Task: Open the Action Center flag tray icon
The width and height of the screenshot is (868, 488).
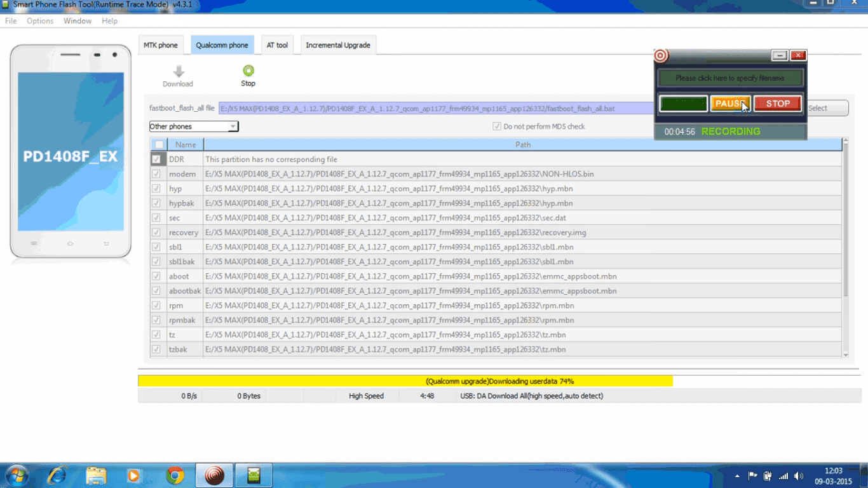Action: (x=753, y=475)
